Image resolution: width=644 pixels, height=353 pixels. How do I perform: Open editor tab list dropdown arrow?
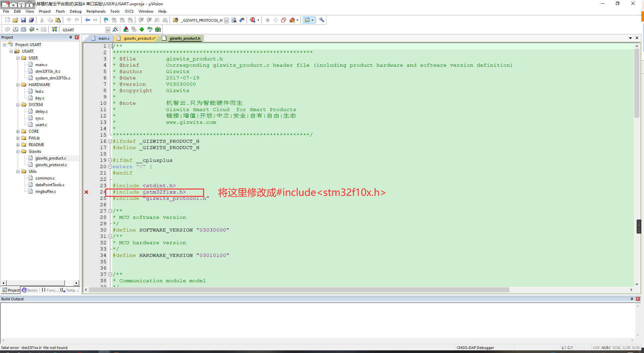[x=630, y=38]
